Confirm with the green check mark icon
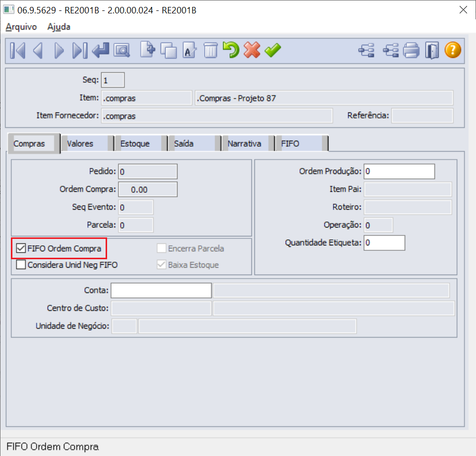Image resolution: width=476 pixels, height=456 pixels. pyautogui.click(x=273, y=51)
